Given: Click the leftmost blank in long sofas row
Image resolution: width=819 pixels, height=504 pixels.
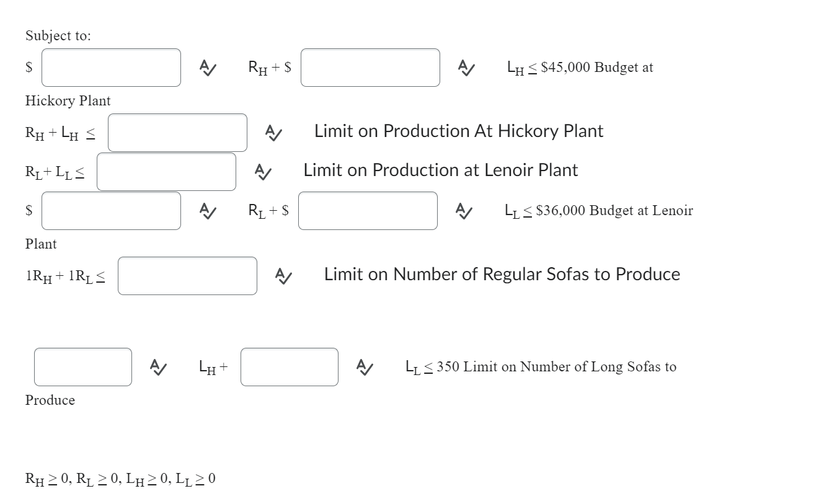Looking at the screenshot, I should pos(82,367).
